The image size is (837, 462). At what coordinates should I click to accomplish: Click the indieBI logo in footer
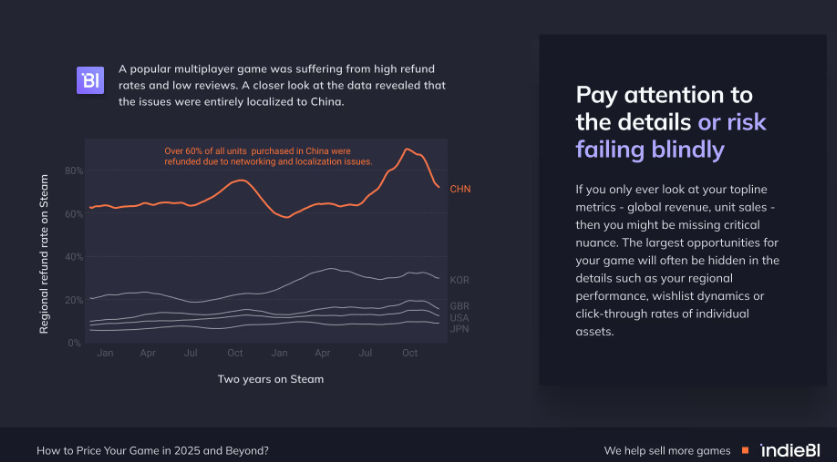tap(791, 450)
